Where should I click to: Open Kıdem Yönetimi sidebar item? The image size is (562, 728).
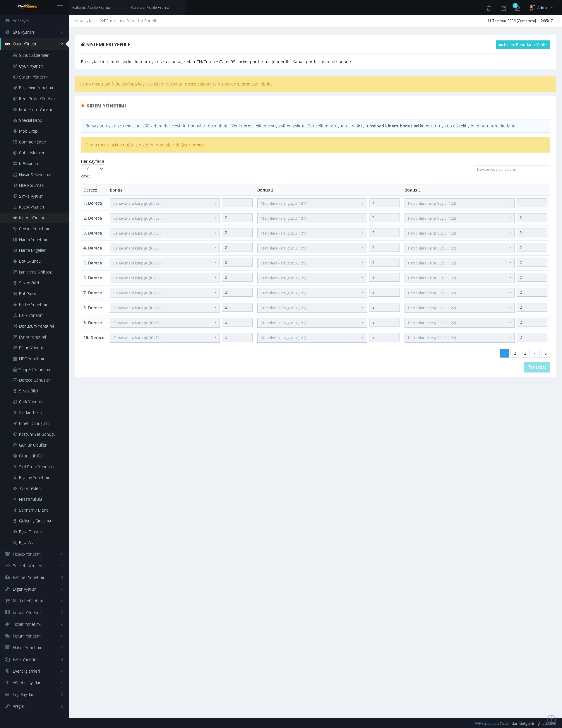(34, 218)
